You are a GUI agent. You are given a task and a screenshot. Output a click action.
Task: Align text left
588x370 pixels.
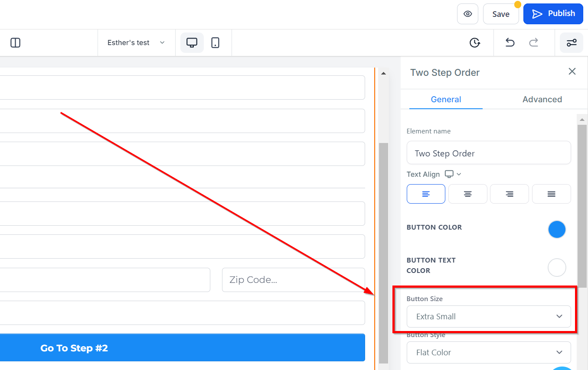point(426,194)
